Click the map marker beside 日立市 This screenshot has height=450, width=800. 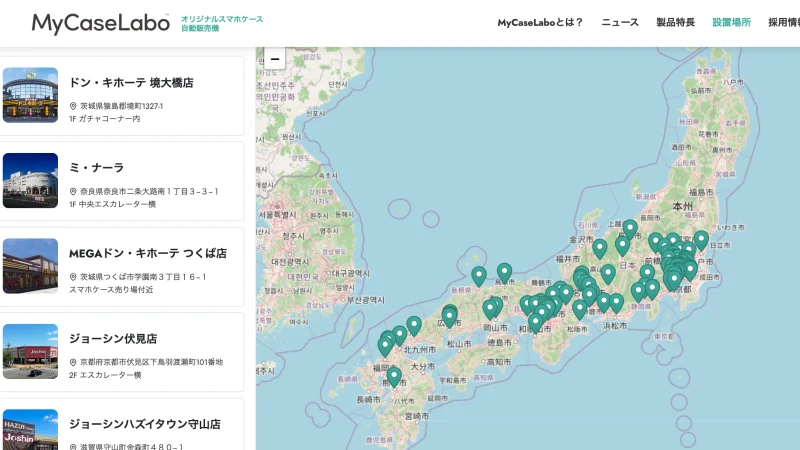click(701, 240)
